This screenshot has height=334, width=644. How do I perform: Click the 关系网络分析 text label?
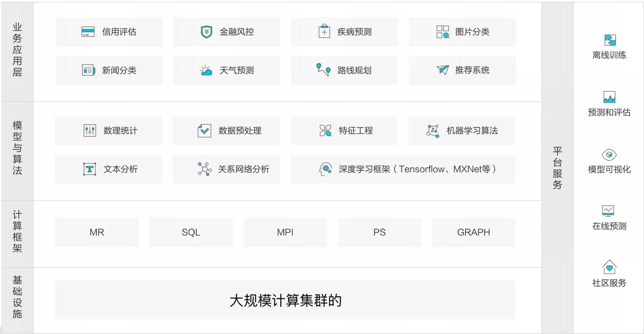tap(244, 169)
